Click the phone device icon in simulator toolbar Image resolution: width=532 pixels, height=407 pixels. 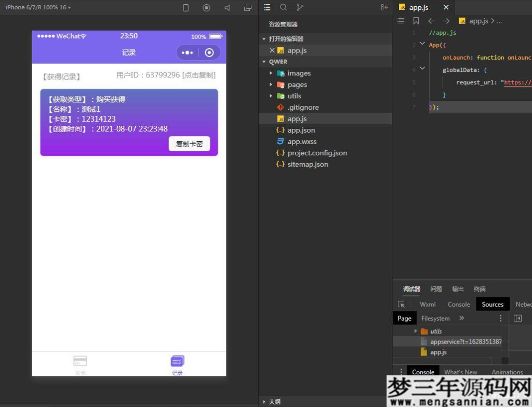(186, 8)
